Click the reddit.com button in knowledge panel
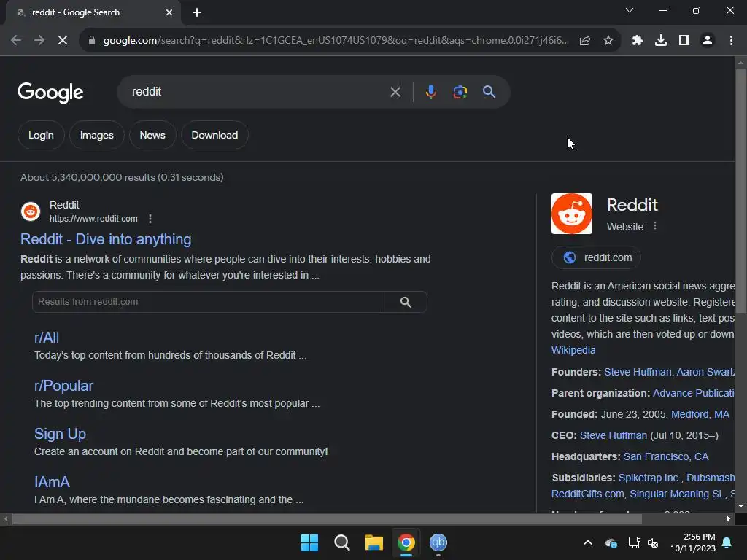 596,257
